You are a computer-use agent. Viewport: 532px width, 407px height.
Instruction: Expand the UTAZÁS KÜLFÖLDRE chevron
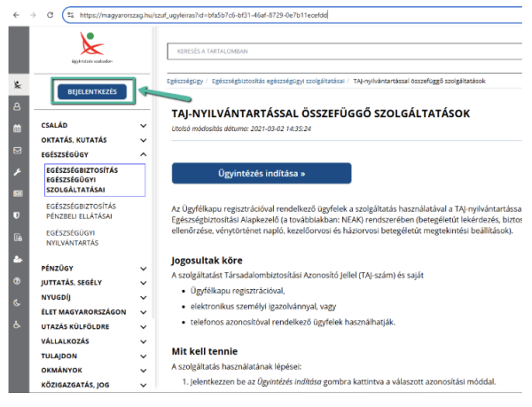tap(144, 327)
